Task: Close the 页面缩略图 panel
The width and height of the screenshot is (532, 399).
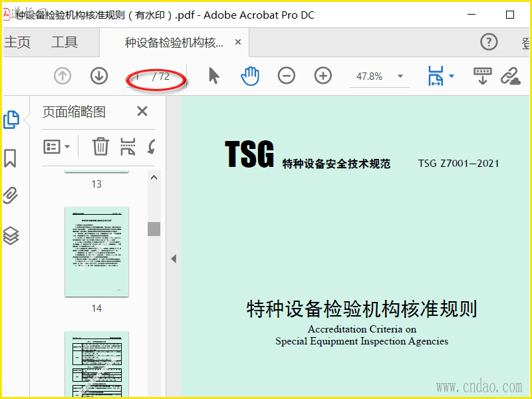Action: pos(142,111)
